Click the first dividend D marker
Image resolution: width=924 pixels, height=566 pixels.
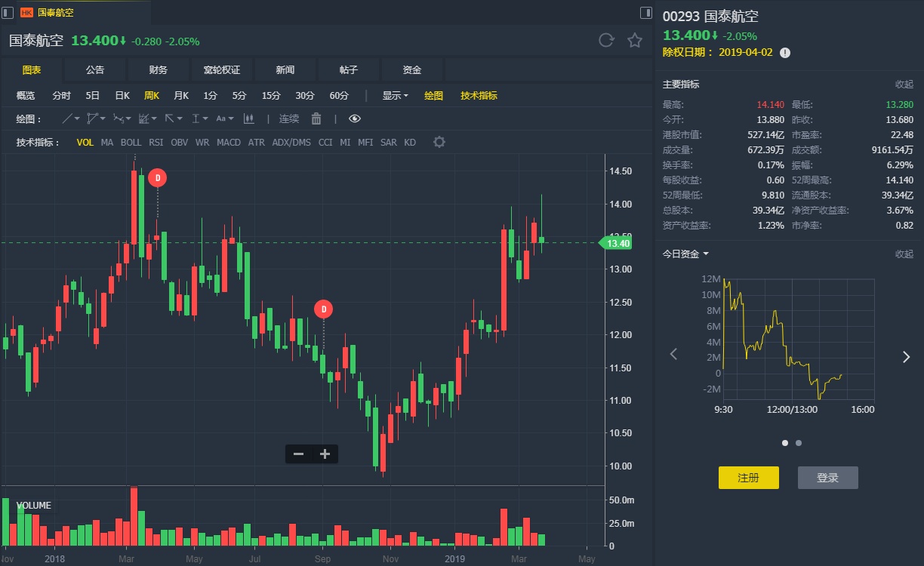[157, 177]
